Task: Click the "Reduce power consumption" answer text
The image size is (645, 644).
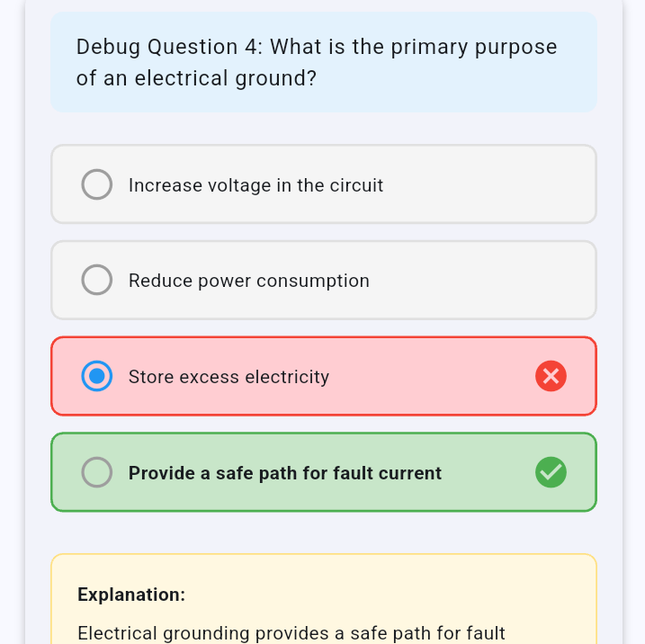Action: pyautogui.click(x=248, y=281)
